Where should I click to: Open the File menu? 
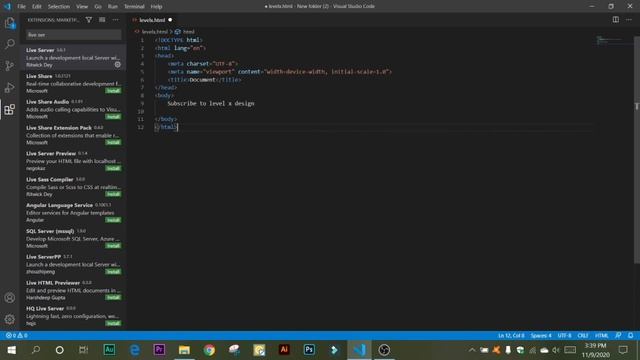(x=21, y=7)
